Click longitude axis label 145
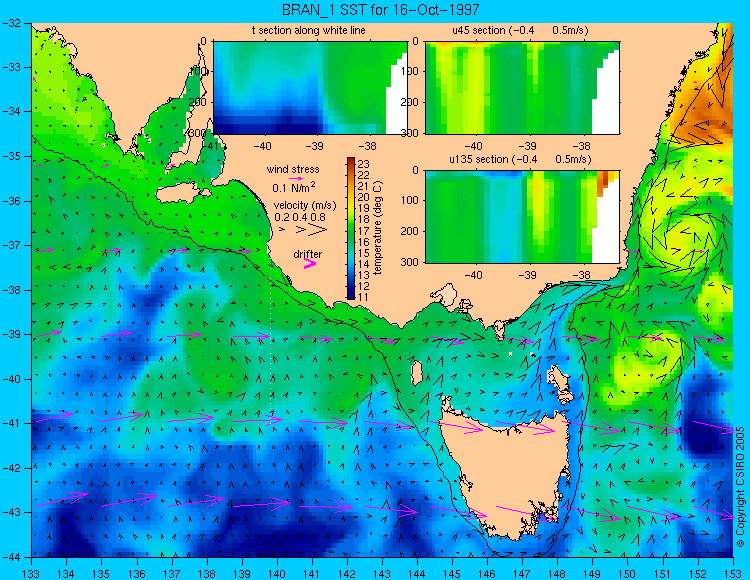This screenshot has width=750, height=580. tap(452, 574)
